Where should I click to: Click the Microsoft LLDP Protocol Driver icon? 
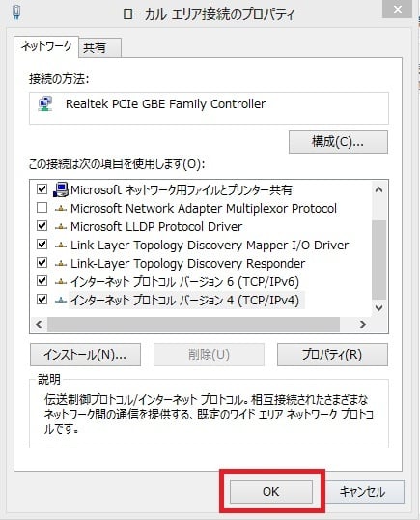click(x=61, y=227)
